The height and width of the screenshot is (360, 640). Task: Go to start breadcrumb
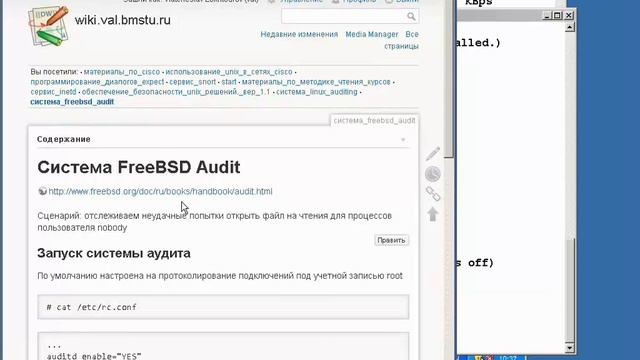(229, 82)
